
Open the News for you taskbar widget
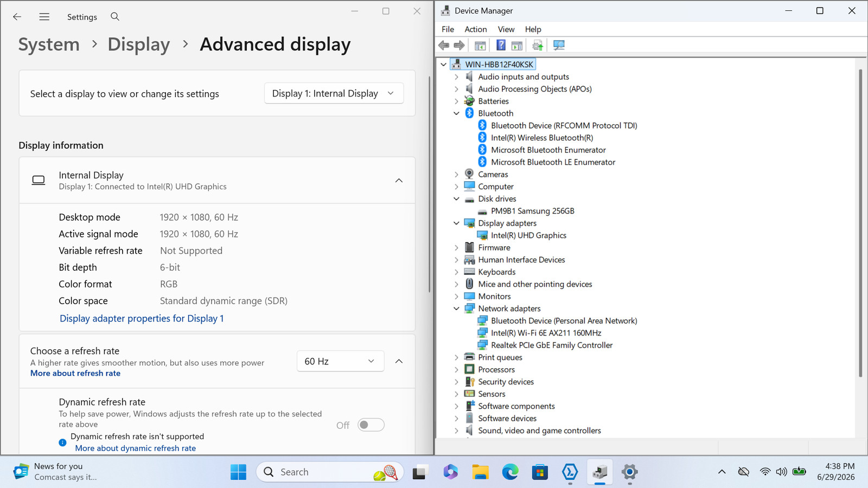coord(55,472)
